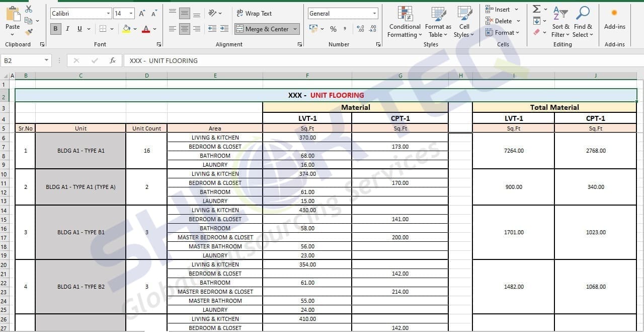Click the Select All corner triangle

point(5,76)
